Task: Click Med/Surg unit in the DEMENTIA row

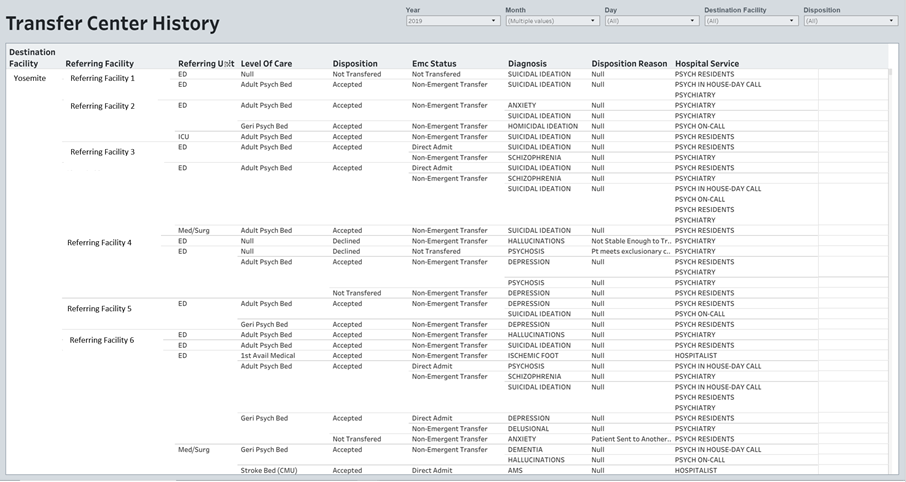Action: (x=194, y=450)
